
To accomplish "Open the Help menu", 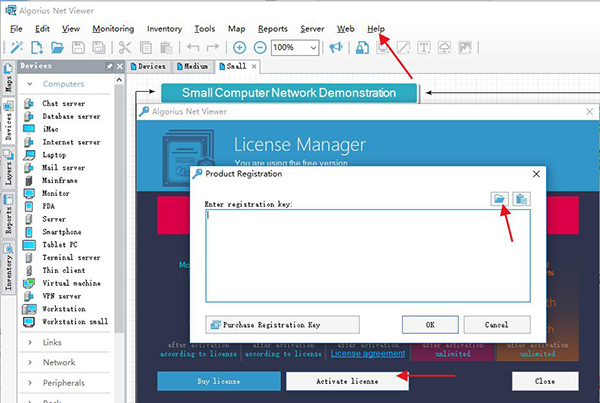I will pyautogui.click(x=375, y=29).
